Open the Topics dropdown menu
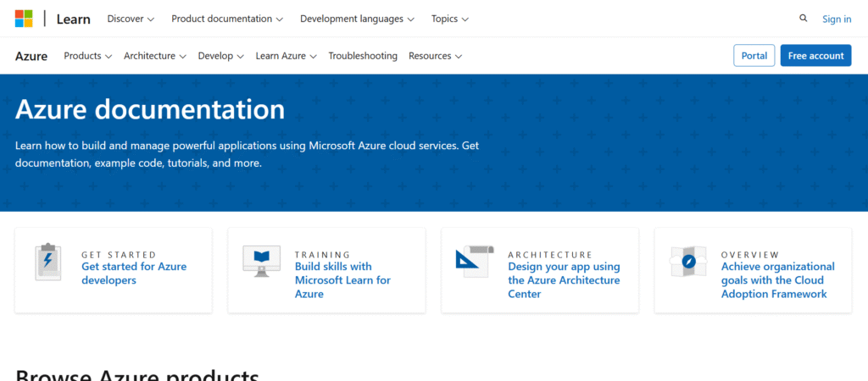This screenshot has width=868, height=381. pos(450,19)
